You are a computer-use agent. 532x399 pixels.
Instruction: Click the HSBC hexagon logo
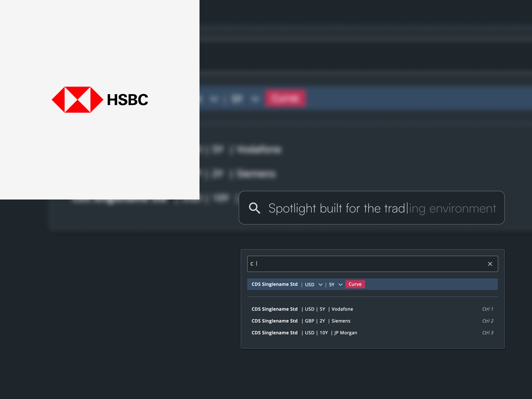pos(77,100)
